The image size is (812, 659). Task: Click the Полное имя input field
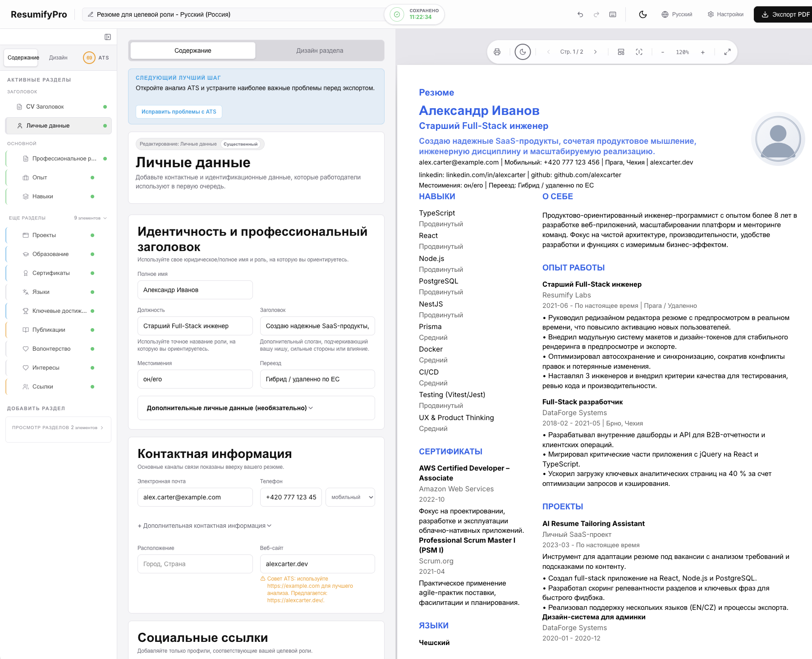[x=195, y=290]
